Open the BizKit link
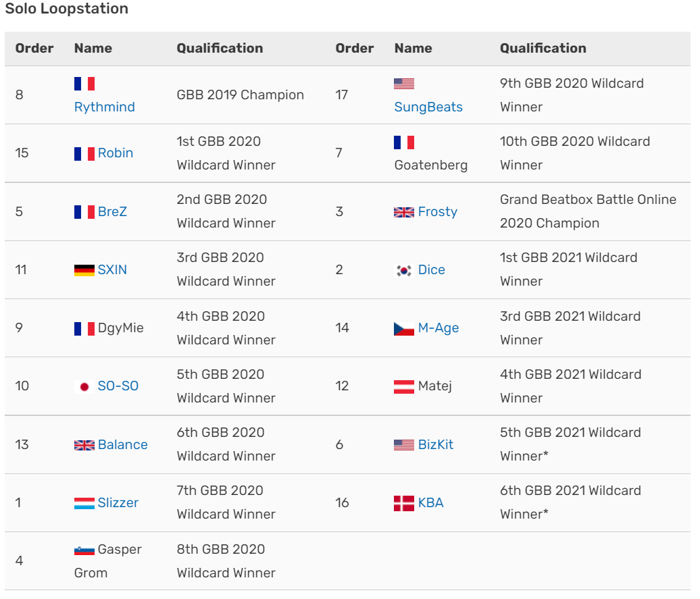The height and width of the screenshot is (599, 700). click(x=436, y=444)
